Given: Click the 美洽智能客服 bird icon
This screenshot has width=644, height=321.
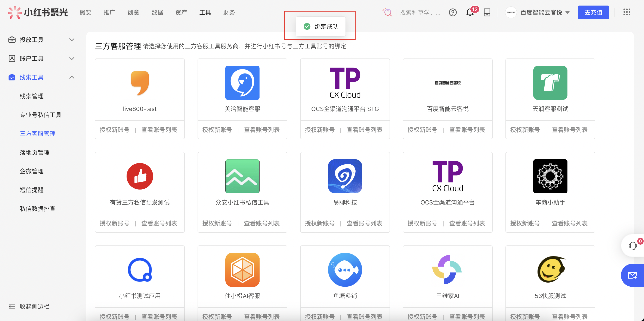Looking at the screenshot, I should [242, 83].
